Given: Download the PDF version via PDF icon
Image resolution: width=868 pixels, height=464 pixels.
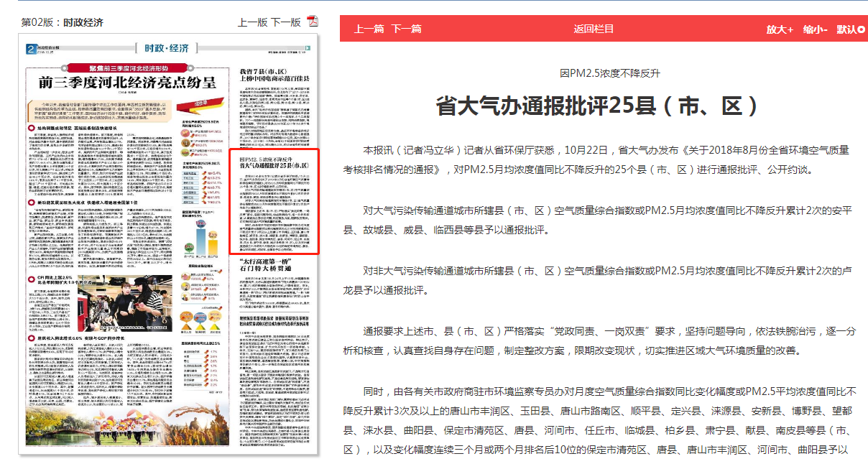Looking at the screenshot, I should pyautogui.click(x=313, y=22).
